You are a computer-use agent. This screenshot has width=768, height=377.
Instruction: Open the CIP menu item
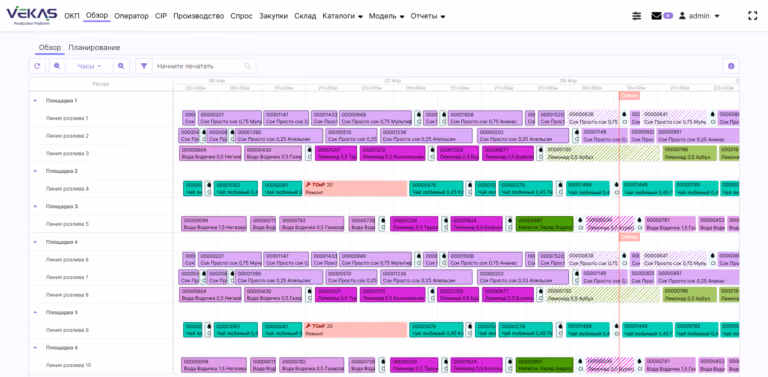coord(161,16)
